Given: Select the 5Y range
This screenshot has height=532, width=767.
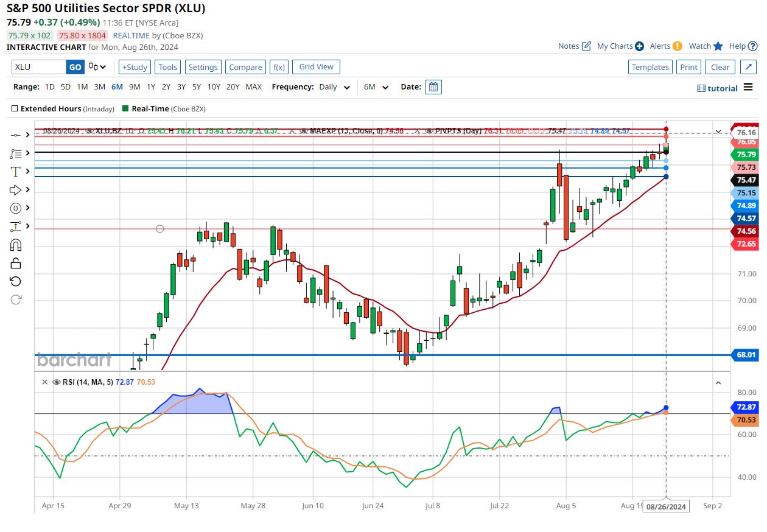Looking at the screenshot, I should click(197, 87).
